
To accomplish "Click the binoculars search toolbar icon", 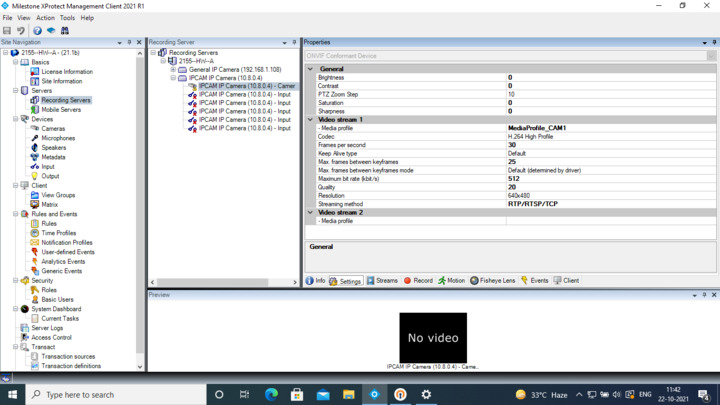I will [65, 30].
